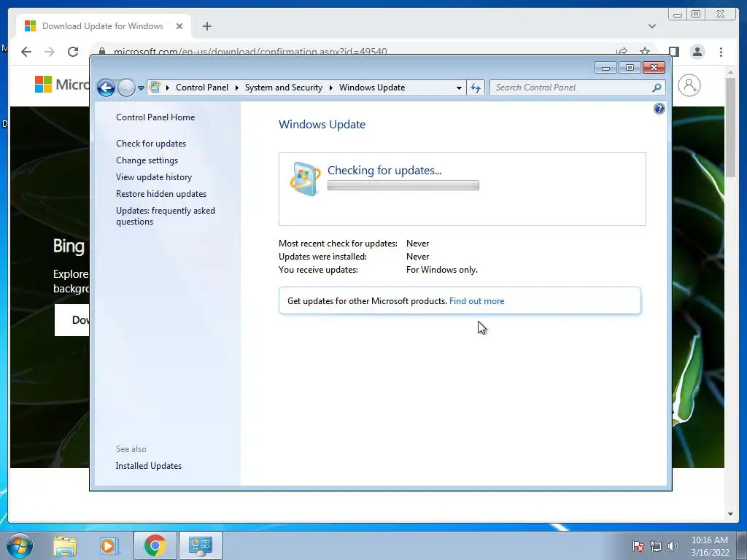Screen dimensions: 747x560
Task: Open Windows Update help icon
Action: 659,109
